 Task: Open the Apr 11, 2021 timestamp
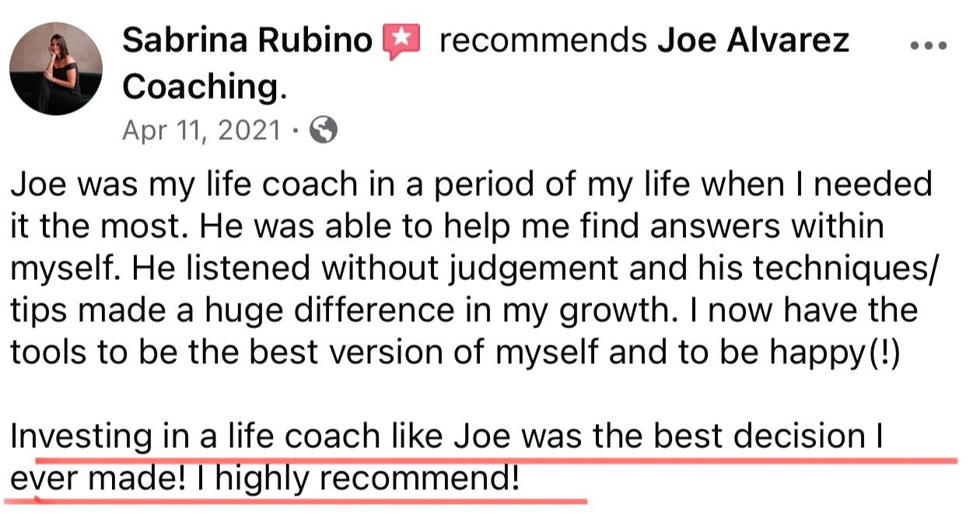(201, 130)
